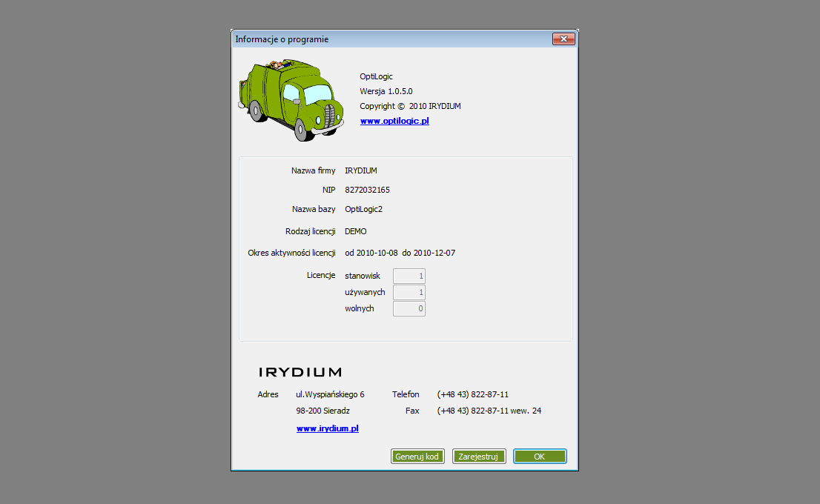Click the database name OptiLogic2
Viewport: 820px width, 504px height.
click(363, 209)
